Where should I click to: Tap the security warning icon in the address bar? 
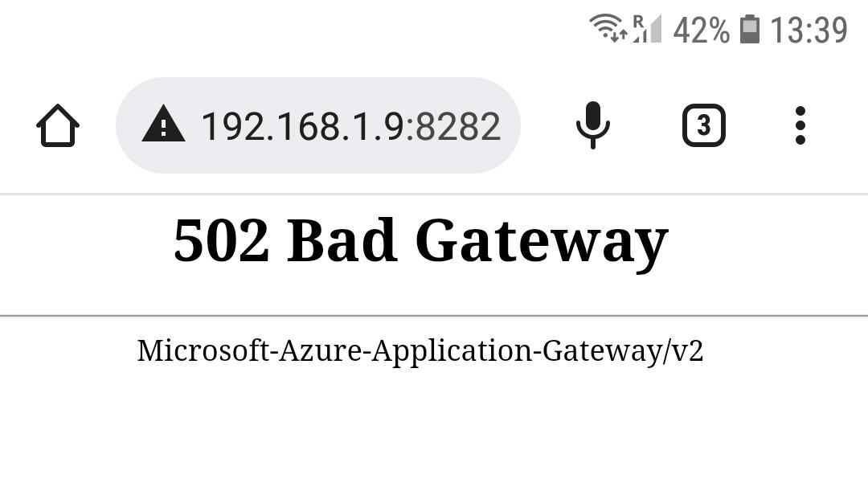[164, 125]
